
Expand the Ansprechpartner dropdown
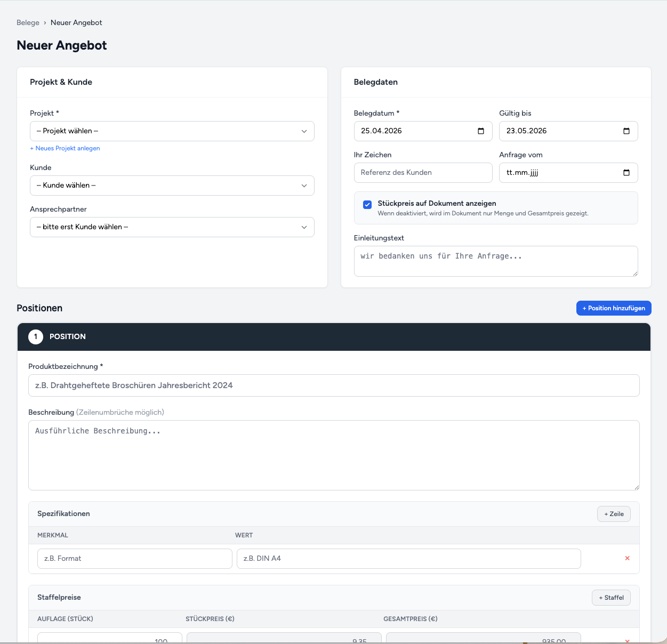click(172, 227)
